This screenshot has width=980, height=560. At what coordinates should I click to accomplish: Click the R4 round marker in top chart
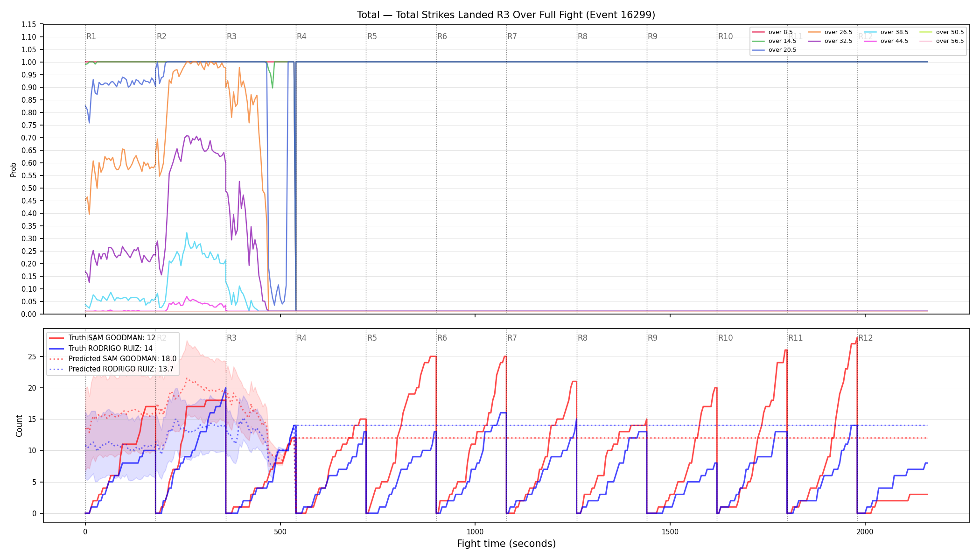point(301,36)
